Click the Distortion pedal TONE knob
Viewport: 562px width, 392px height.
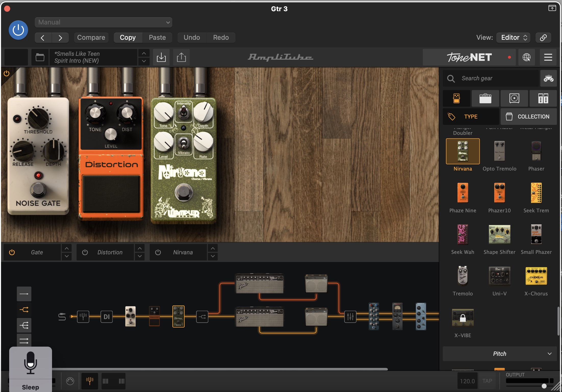click(x=95, y=112)
